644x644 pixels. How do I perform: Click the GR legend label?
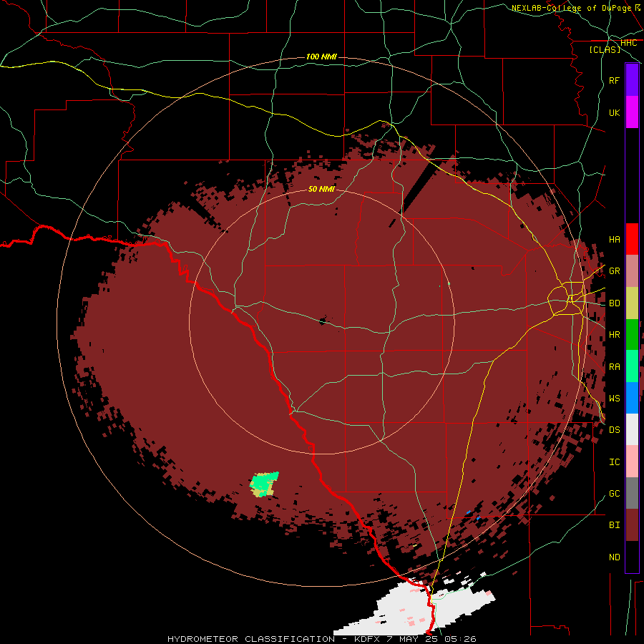click(x=614, y=271)
